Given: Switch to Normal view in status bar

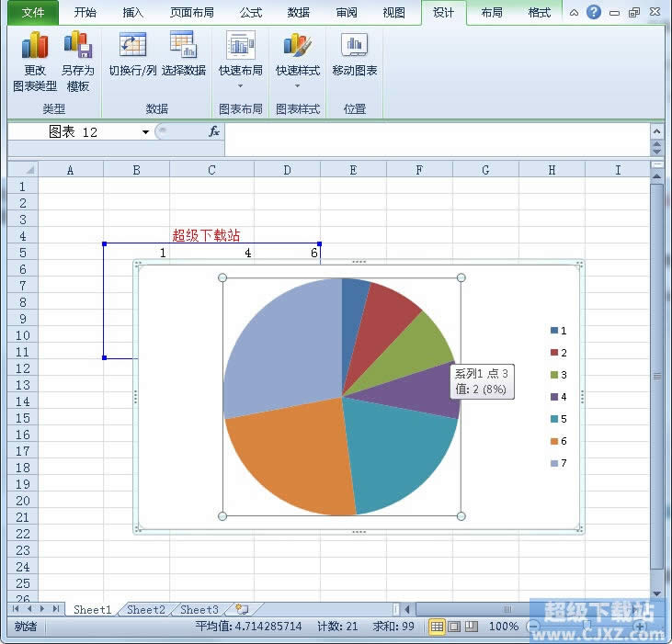Looking at the screenshot, I should point(438,627).
